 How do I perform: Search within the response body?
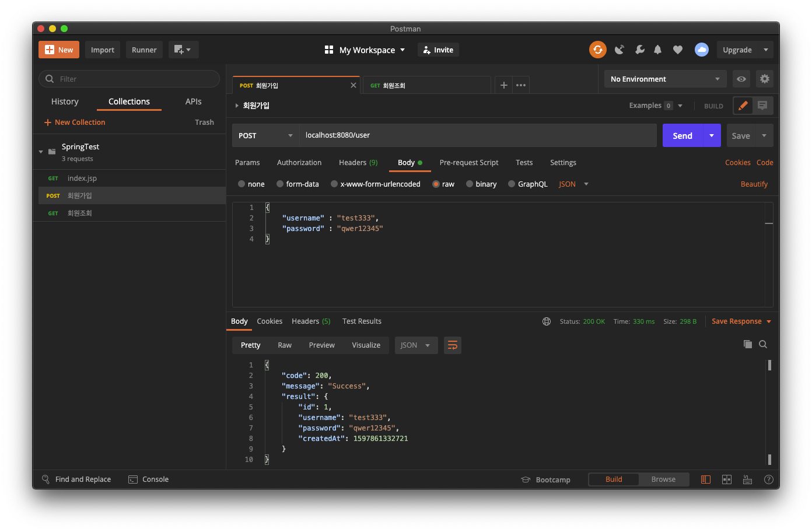point(763,344)
